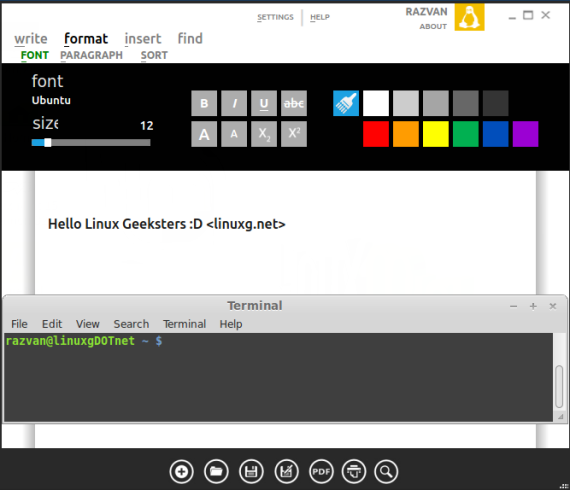Viewport: 570px width, 490px height.
Task: Export the document using the PDF icon
Action: (x=321, y=472)
